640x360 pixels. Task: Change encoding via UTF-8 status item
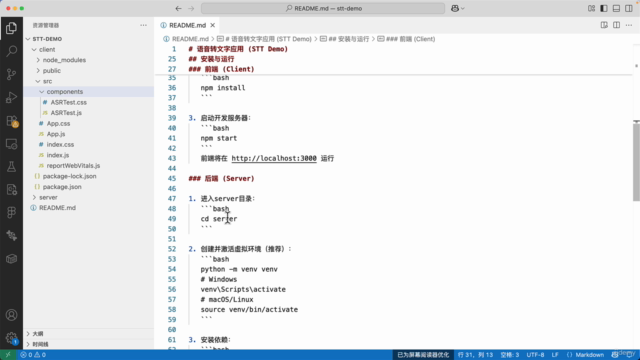tap(535, 355)
